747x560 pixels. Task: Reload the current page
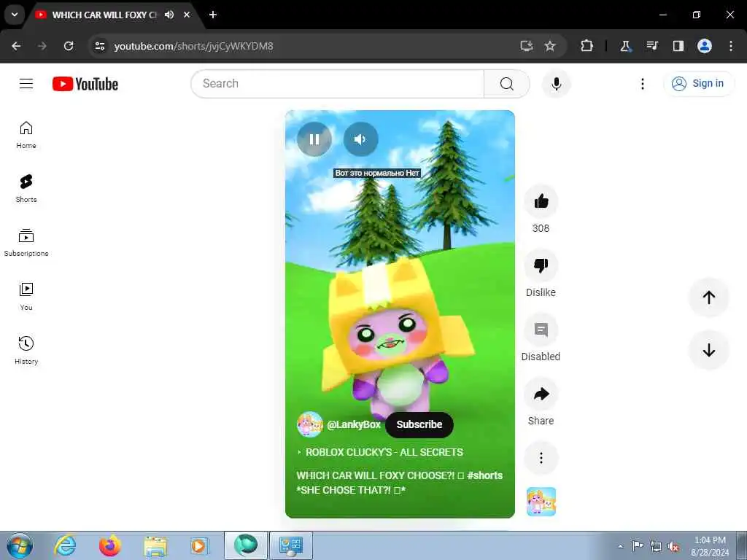click(69, 46)
